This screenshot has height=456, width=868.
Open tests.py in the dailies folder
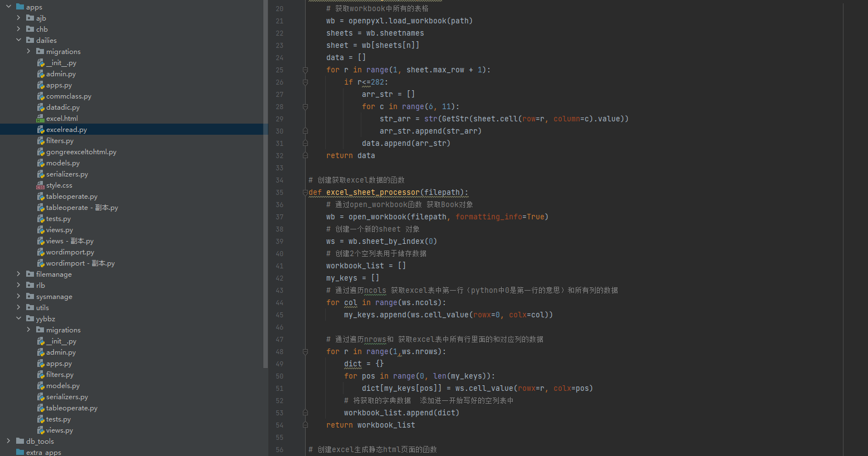[x=58, y=219]
